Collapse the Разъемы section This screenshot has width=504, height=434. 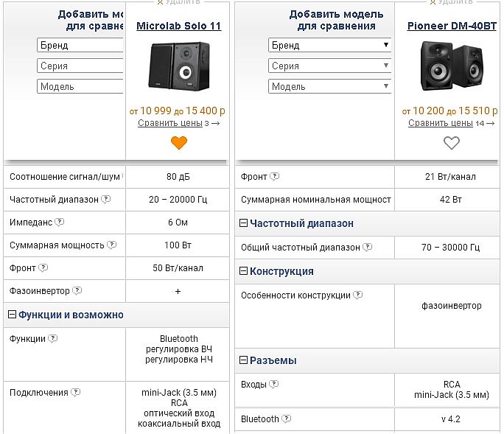243,360
